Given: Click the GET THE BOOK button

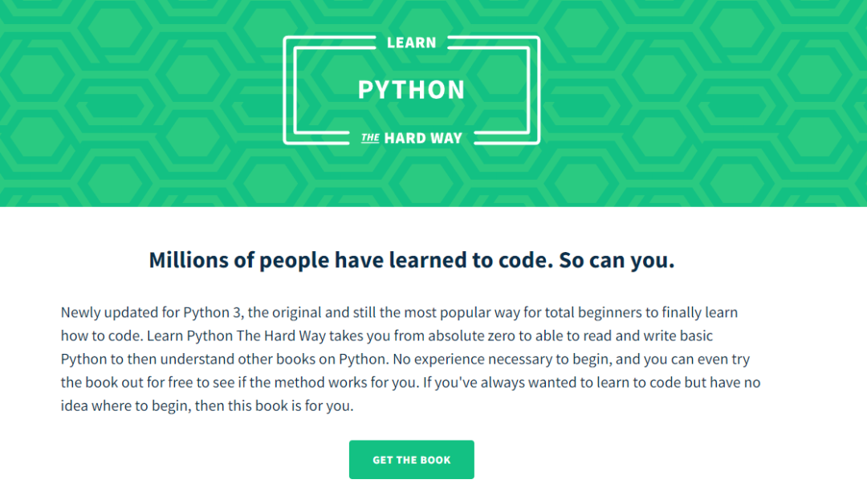Looking at the screenshot, I should click(x=411, y=459).
